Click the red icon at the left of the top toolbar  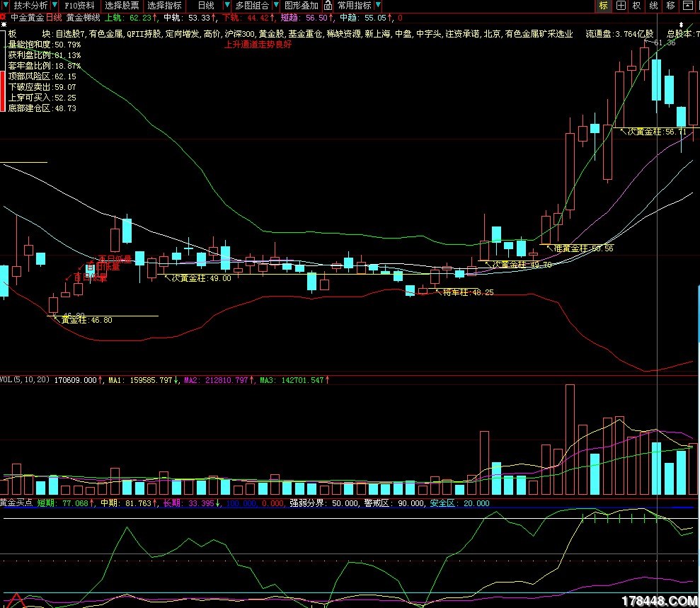click(x=6, y=6)
